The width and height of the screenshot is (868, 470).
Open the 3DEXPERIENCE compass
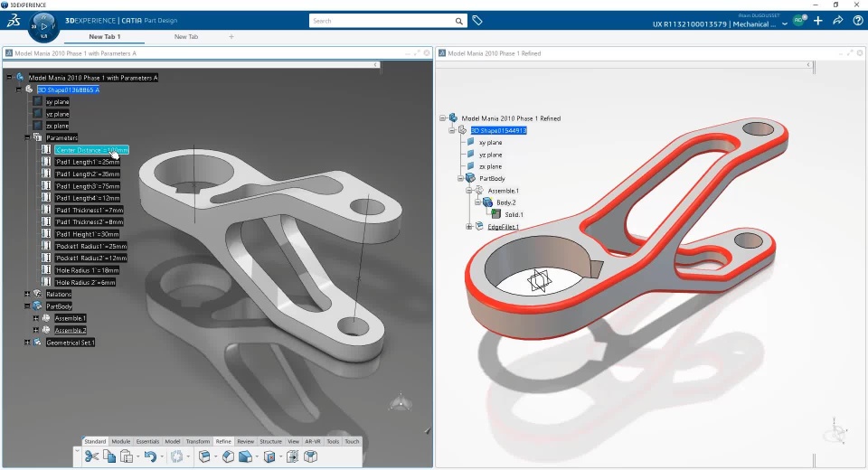(43, 26)
